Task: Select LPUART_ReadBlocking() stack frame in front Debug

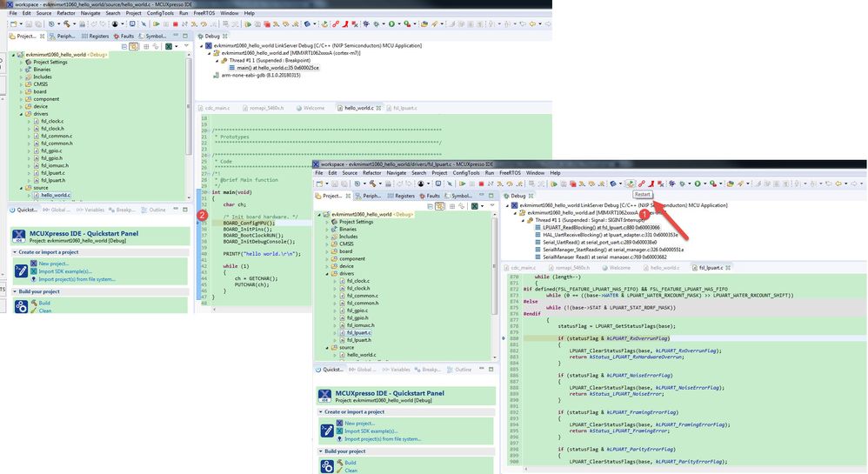Action: tap(601, 227)
